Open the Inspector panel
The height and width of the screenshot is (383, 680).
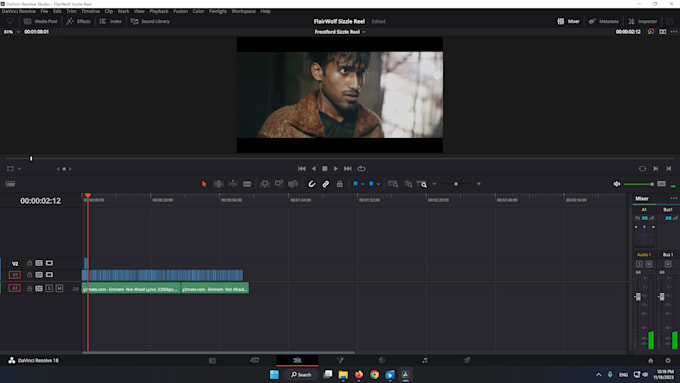click(643, 21)
